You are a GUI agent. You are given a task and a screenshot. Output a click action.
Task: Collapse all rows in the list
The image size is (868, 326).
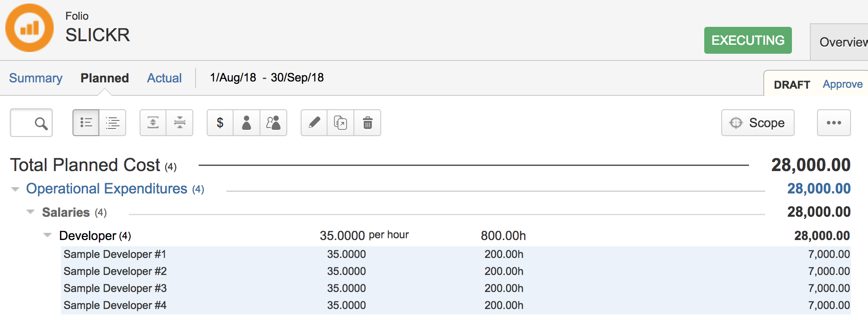pyautogui.click(x=180, y=123)
